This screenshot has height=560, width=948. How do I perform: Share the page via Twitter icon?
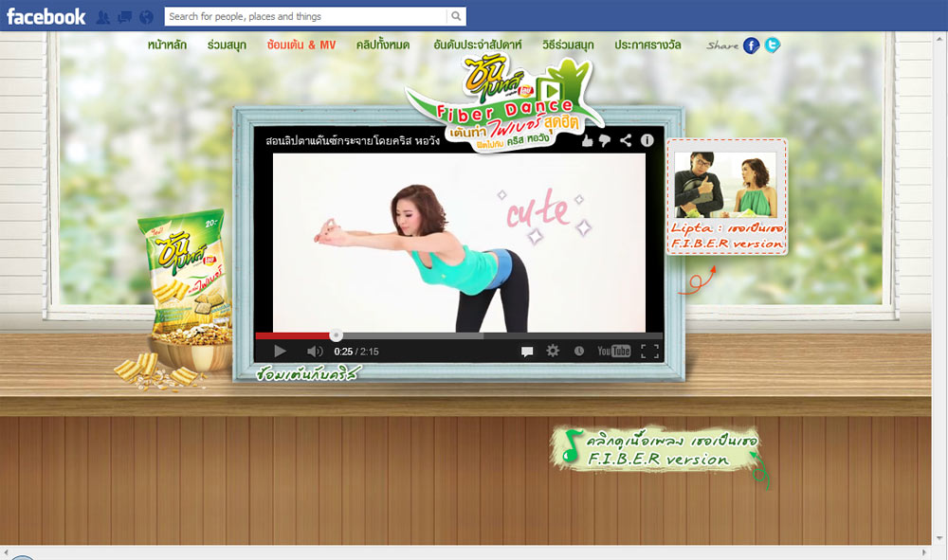[772, 45]
